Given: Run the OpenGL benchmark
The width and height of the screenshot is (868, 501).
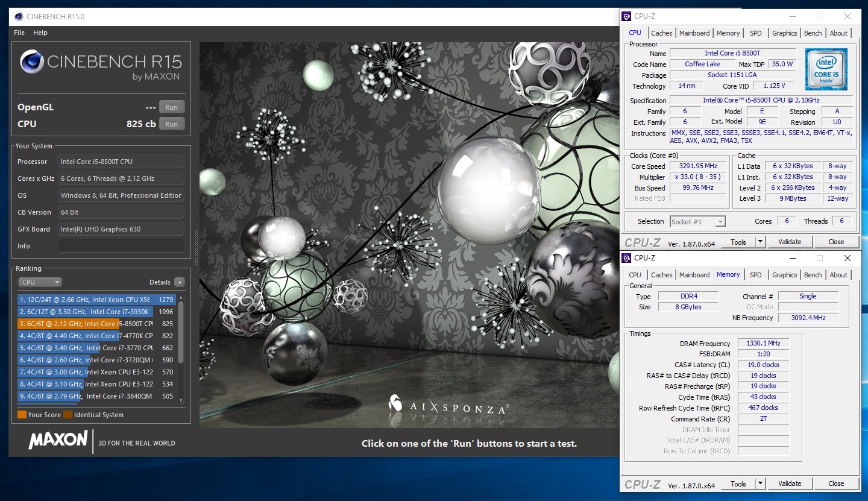Looking at the screenshot, I should coord(172,107).
